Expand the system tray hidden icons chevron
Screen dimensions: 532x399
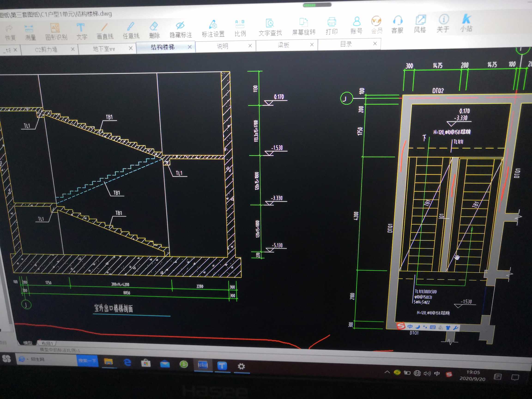(387, 372)
